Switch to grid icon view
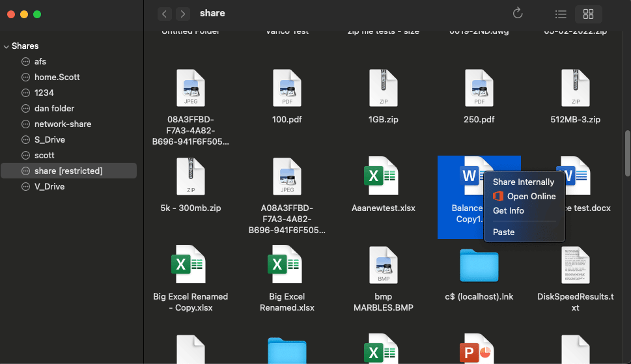 (588, 14)
